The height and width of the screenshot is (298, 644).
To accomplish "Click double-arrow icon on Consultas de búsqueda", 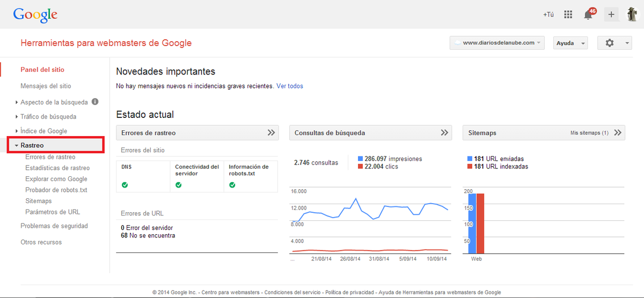I will pos(444,133).
